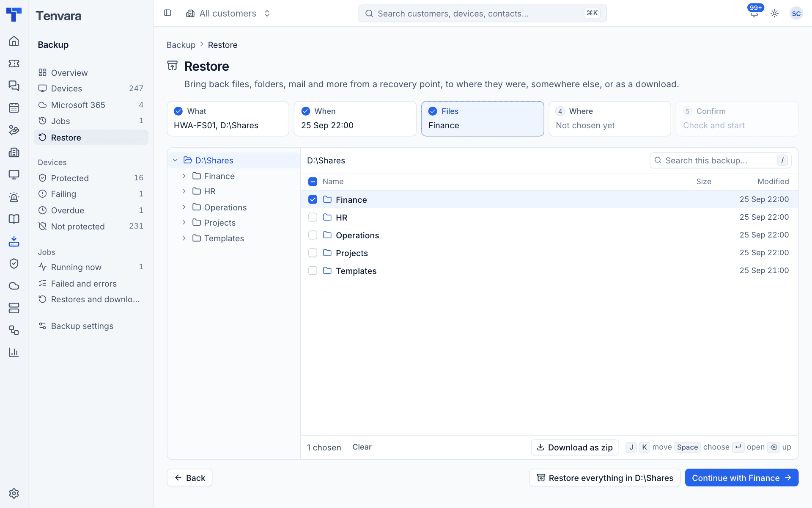Click Download as zip
This screenshot has height=508, width=812.
(575, 447)
